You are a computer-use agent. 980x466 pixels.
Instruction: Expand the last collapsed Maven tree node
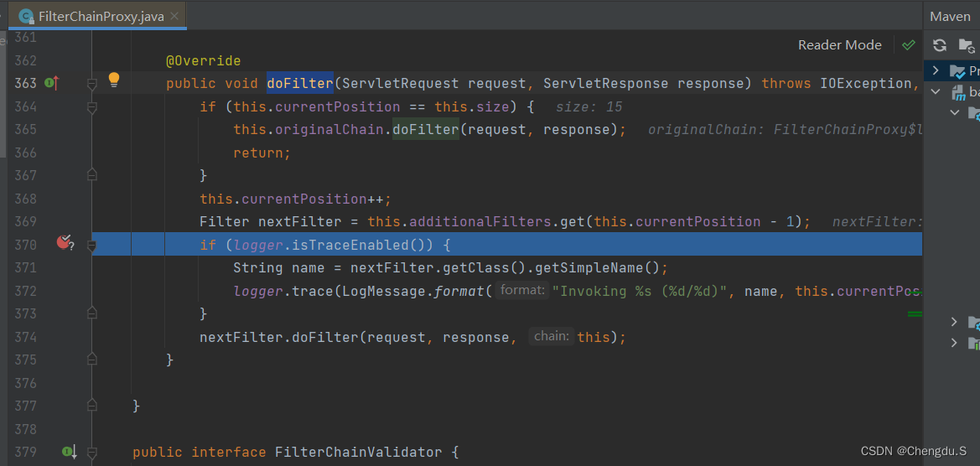(954, 342)
